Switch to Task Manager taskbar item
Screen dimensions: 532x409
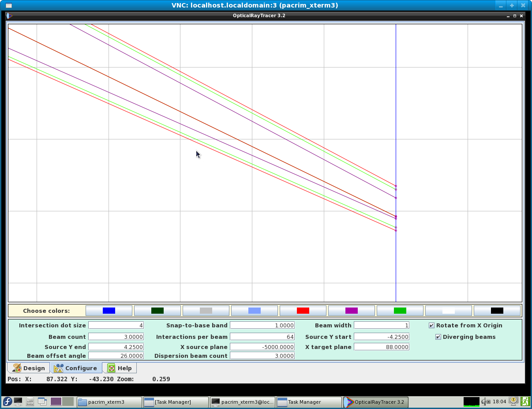pyautogui.click(x=309, y=402)
